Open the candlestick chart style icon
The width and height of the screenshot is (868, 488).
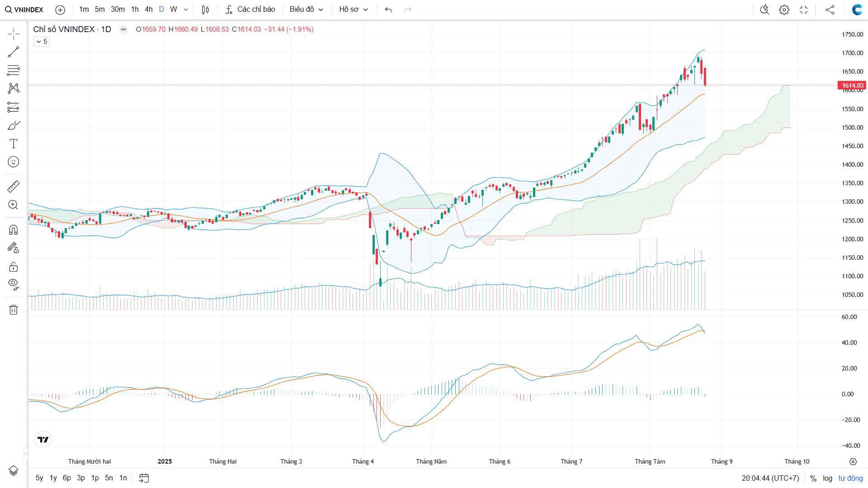[205, 9]
